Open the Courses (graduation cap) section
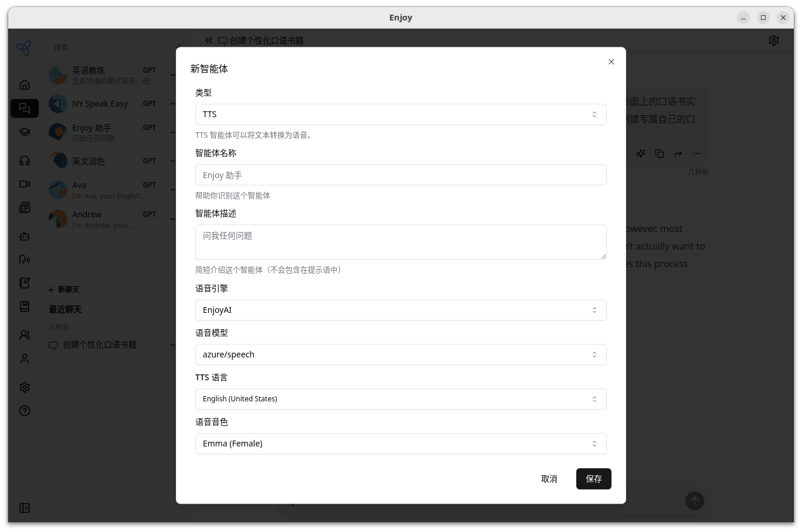The image size is (802, 532). click(24, 132)
